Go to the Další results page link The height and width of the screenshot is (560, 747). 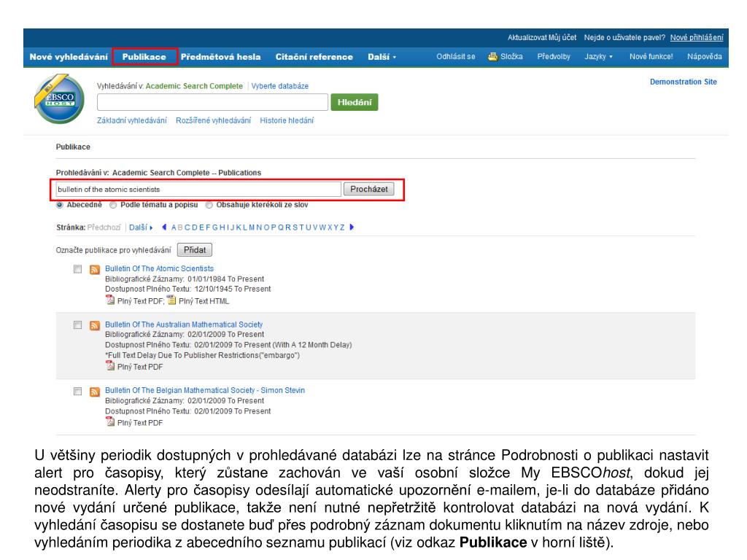pyautogui.click(x=141, y=227)
